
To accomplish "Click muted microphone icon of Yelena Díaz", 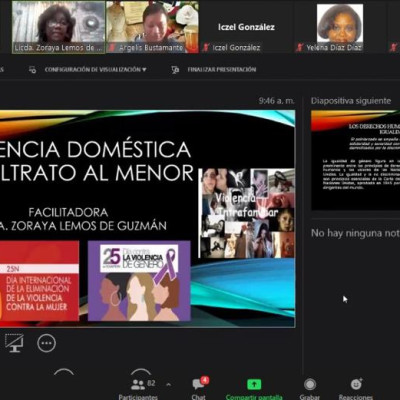I will (x=300, y=47).
